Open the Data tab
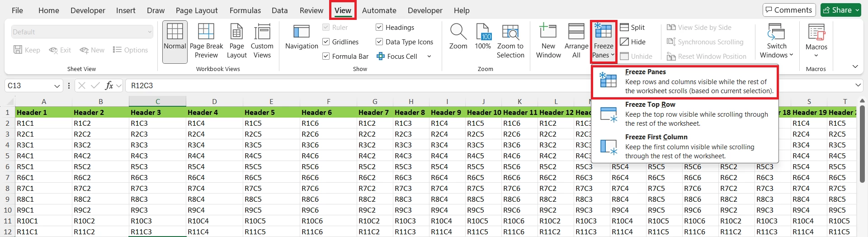 click(x=279, y=10)
